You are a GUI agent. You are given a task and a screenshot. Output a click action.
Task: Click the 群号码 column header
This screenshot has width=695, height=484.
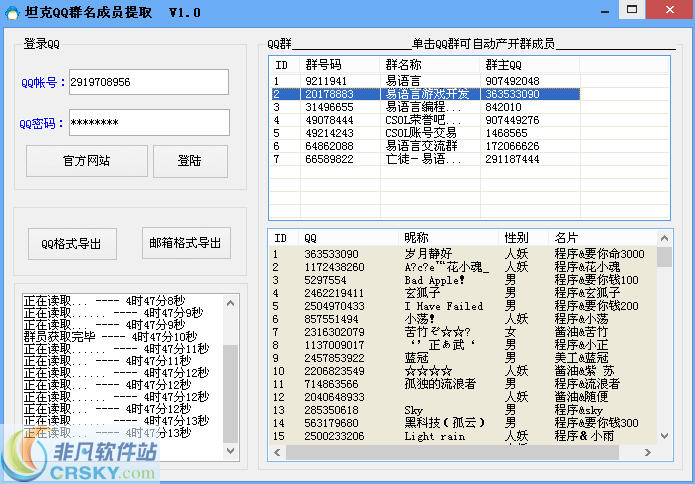click(340, 65)
